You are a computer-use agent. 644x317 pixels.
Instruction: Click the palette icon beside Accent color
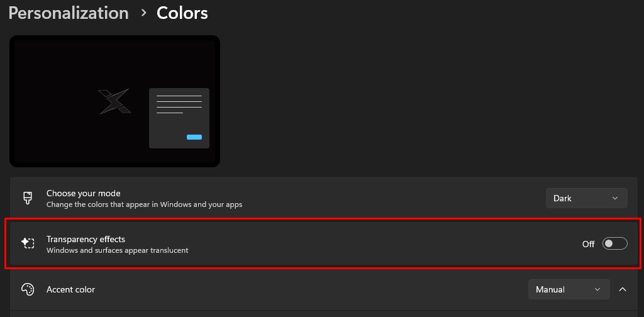(28, 289)
